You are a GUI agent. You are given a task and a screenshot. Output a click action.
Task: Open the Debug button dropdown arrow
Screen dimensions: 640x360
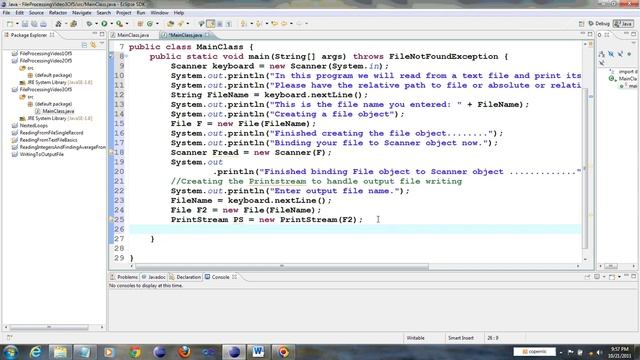click(x=96, y=24)
